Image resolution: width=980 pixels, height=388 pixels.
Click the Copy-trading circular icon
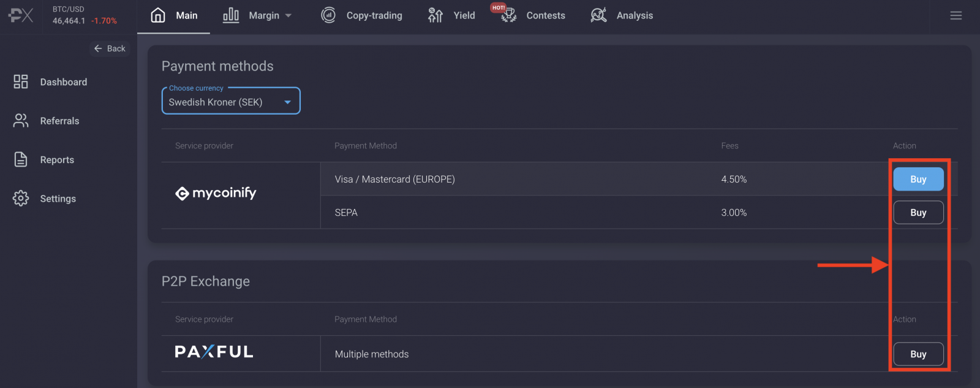coord(328,15)
